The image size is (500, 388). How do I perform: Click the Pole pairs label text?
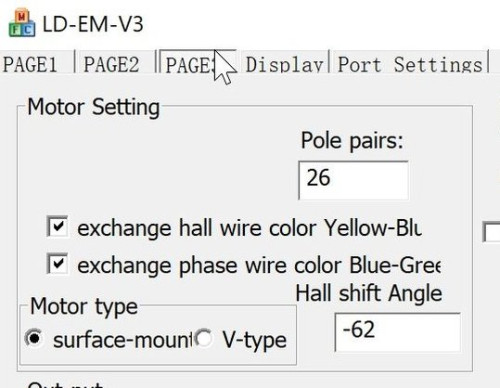coord(352,141)
